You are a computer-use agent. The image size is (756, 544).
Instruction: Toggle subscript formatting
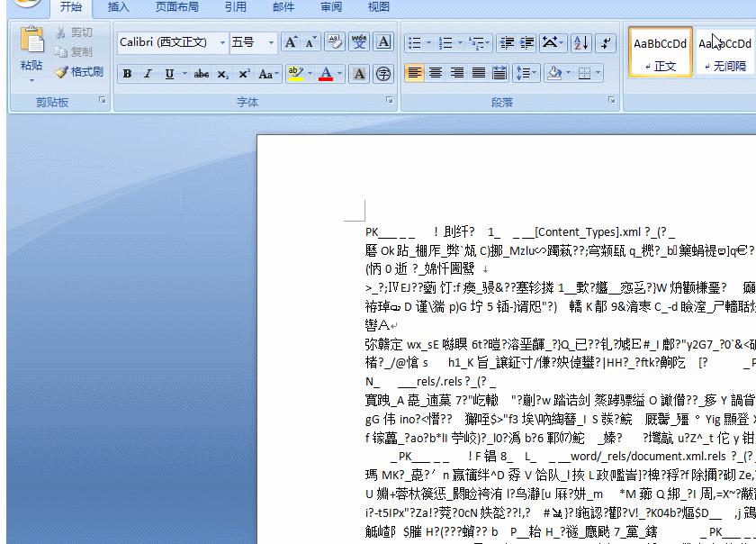[223, 74]
